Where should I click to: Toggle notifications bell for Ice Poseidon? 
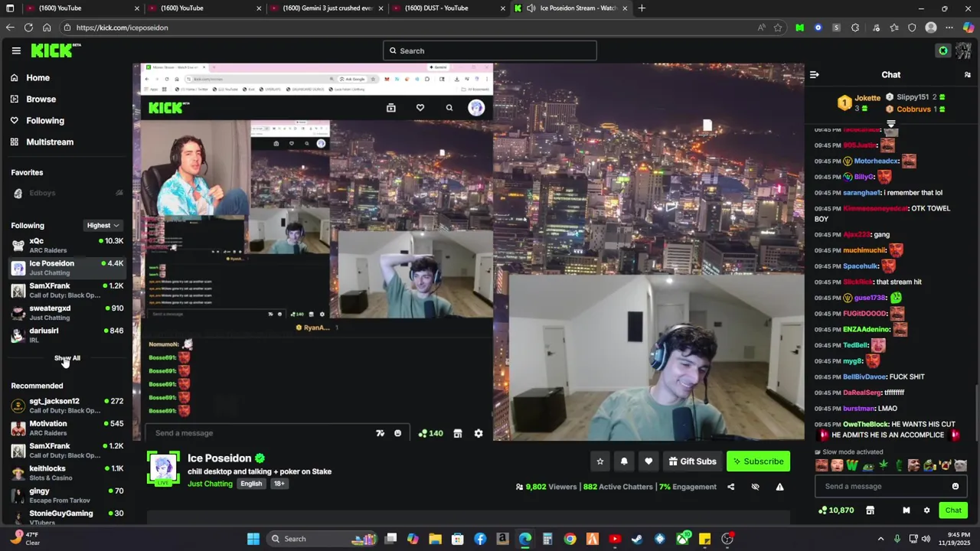click(624, 461)
